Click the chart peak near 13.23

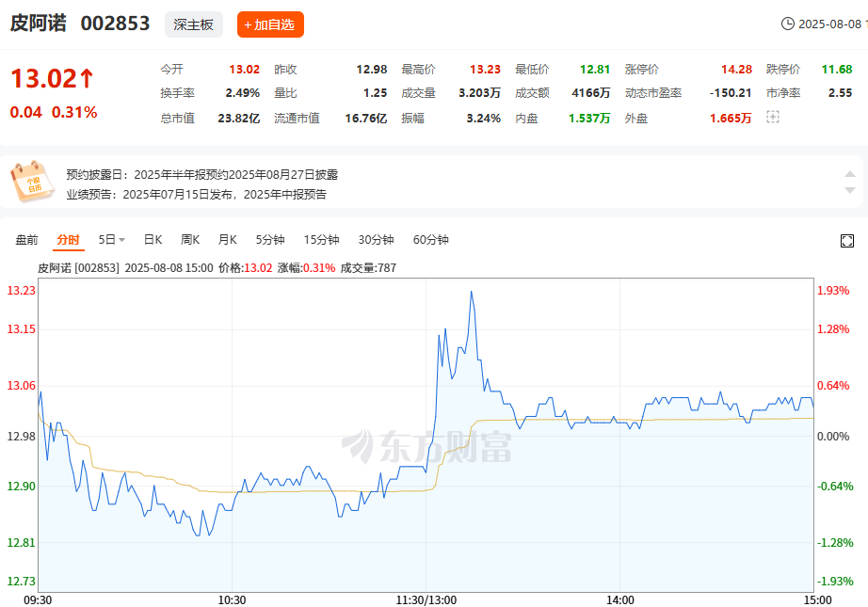point(471,292)
